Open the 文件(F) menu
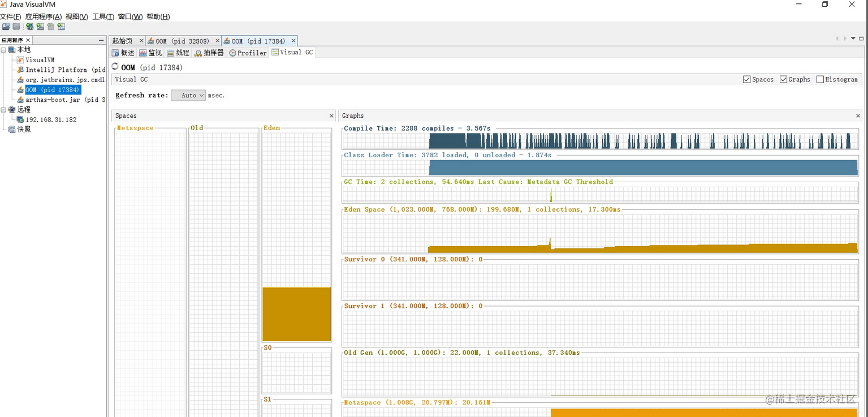Screen dimensions: 868x417 pyautogui.click(x=11, y=17)
